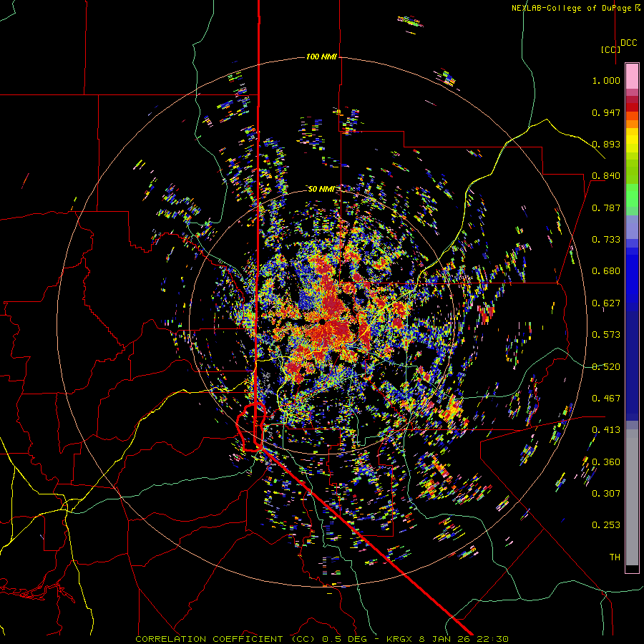Screen dimensions: 644x644
Task: Click the 0.520 color scale label
Action: tap(606, 367)
